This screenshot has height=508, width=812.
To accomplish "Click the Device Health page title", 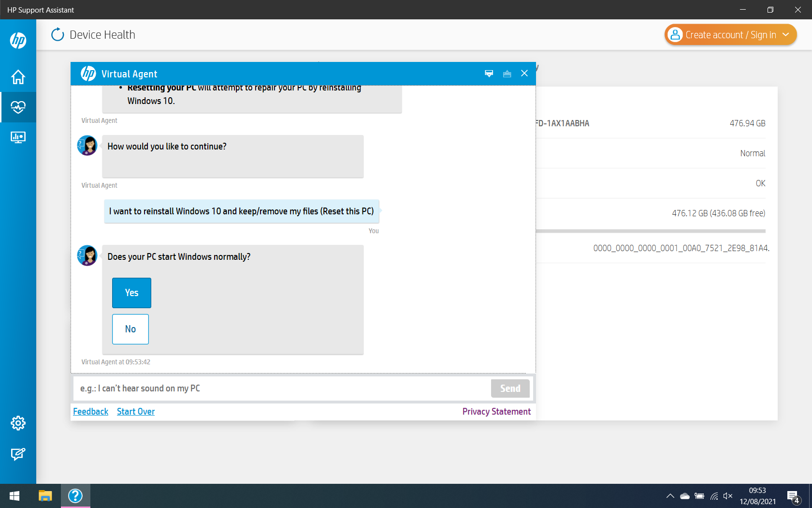I will coord(102,35).
